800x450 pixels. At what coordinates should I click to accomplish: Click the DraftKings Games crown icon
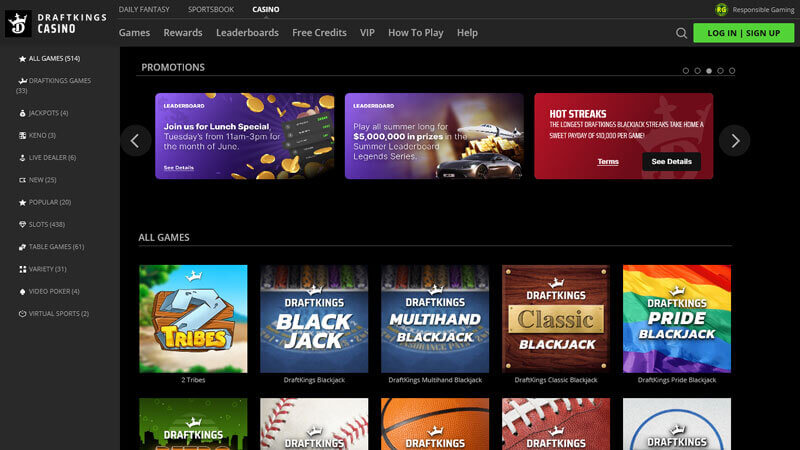(x=22, y=81)
